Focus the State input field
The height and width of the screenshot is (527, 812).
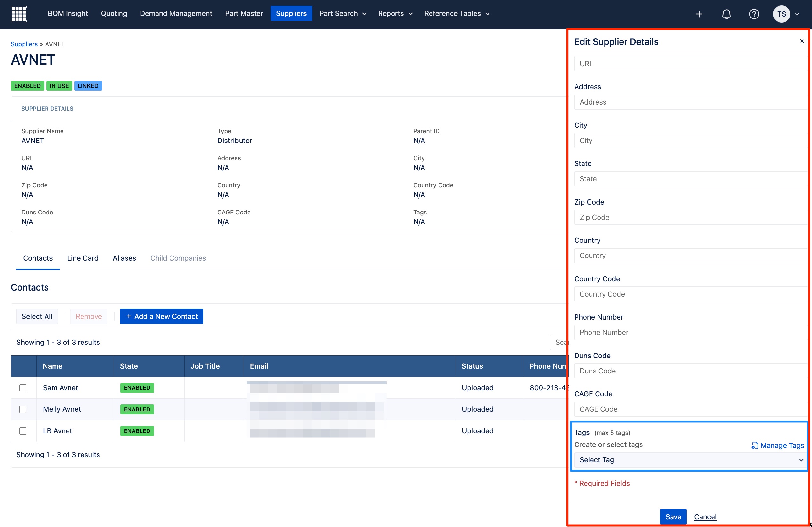pos(691,179)
